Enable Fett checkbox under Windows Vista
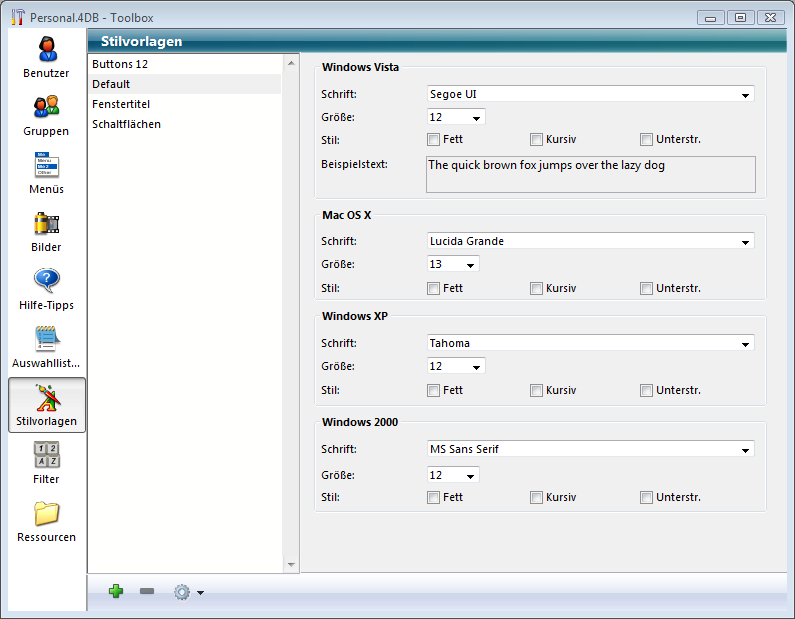This screenshot has width=795, height=619. (434, 140)
